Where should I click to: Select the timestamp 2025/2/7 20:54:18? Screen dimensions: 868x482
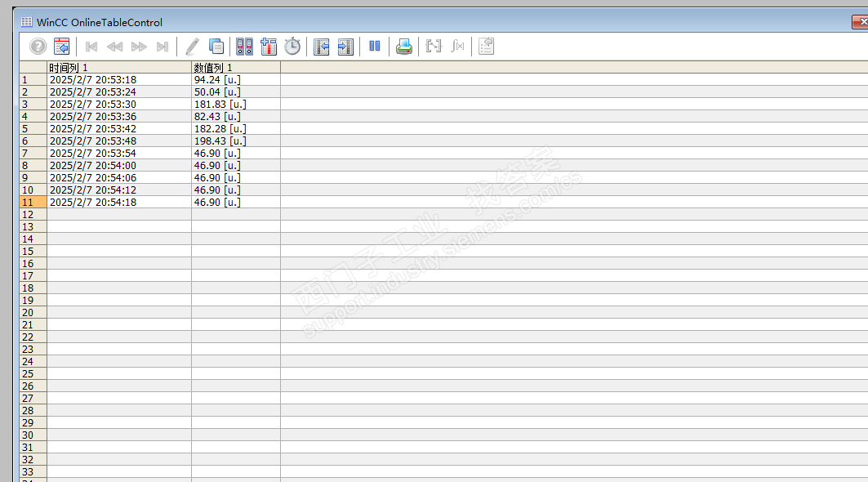pos(93,203)
